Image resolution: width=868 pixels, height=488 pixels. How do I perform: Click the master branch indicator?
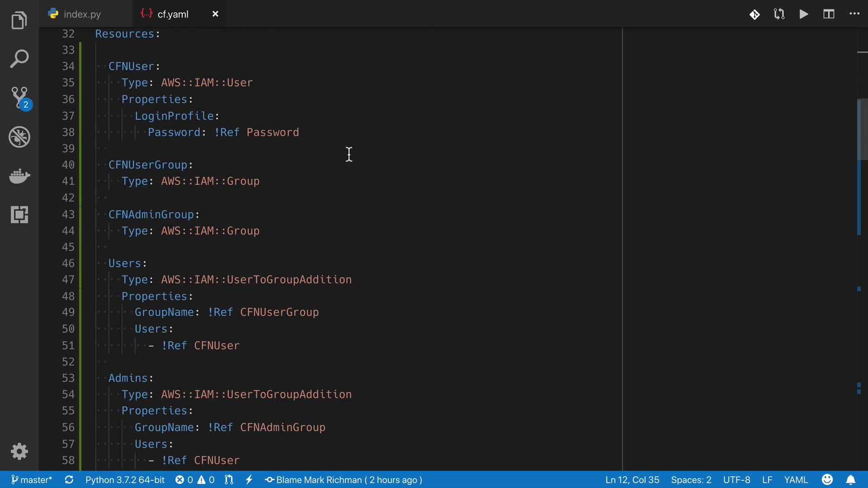click(x=32, y=480)
